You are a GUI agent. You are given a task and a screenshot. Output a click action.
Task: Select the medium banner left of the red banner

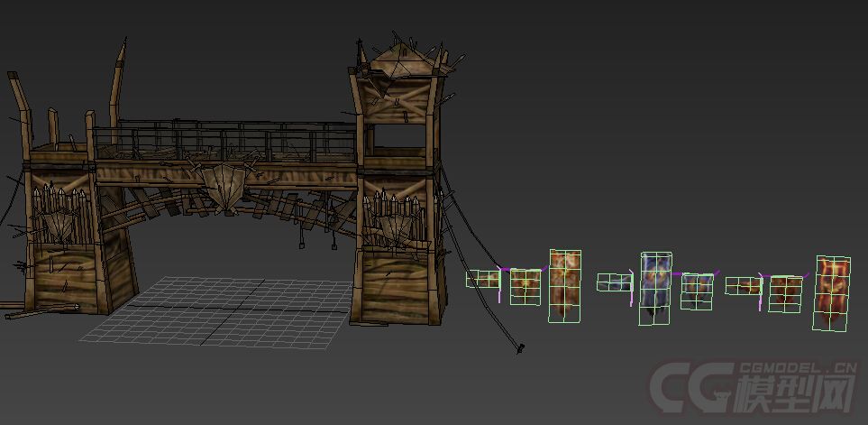point(785,293)
